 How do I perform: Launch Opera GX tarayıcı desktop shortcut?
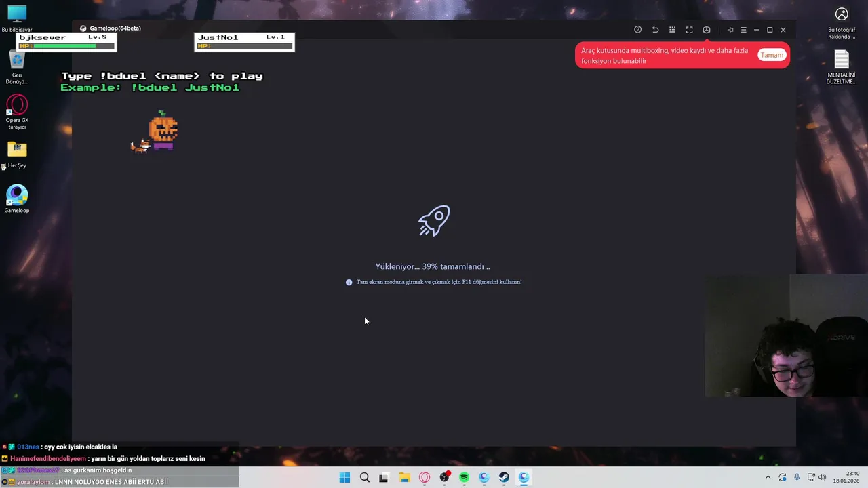(x=17, y=113)
